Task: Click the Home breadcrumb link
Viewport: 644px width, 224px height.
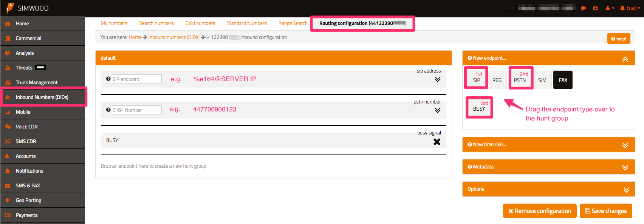Action: 135,37
